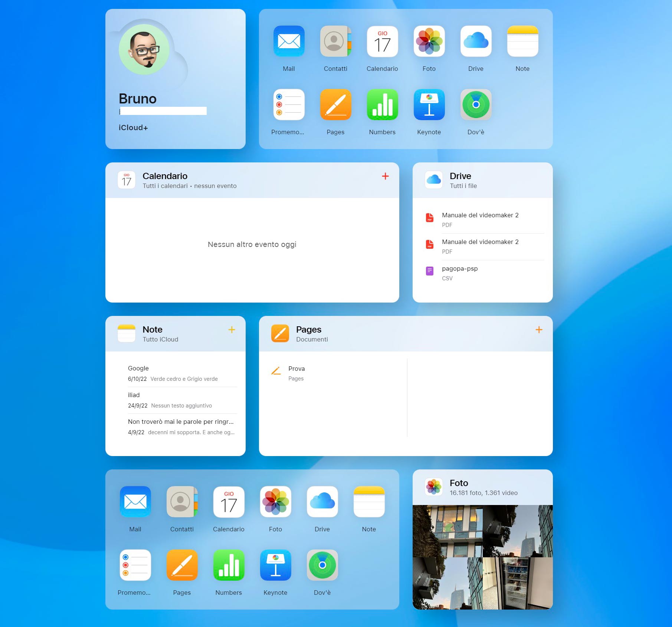Open Foto icon in the bottom app grid

(x=275, y=502)
